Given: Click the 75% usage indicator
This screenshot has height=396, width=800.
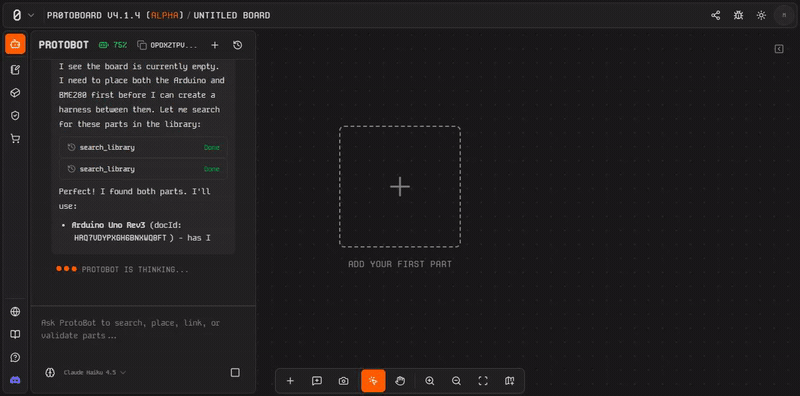Looking at the screenshot, I should [113, 45].
